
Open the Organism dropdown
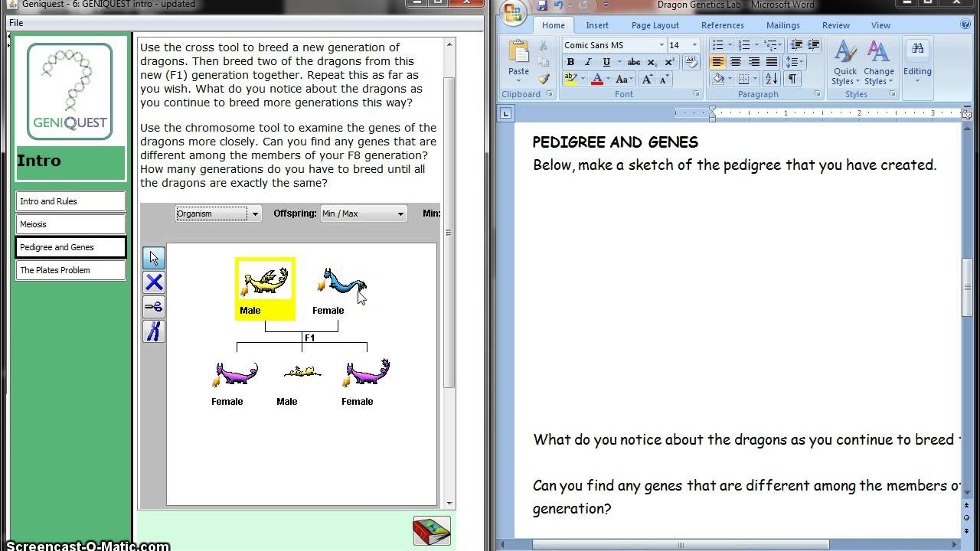(218, 214)
